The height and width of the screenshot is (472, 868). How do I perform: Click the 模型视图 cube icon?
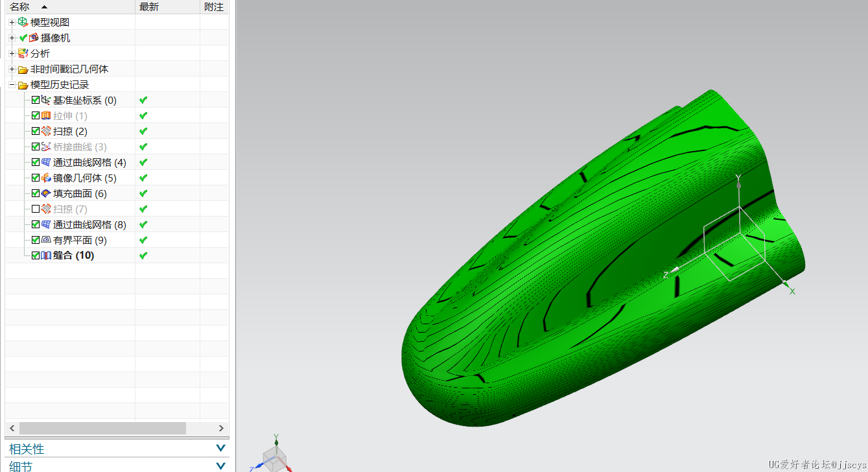click(x=23, y=22)
